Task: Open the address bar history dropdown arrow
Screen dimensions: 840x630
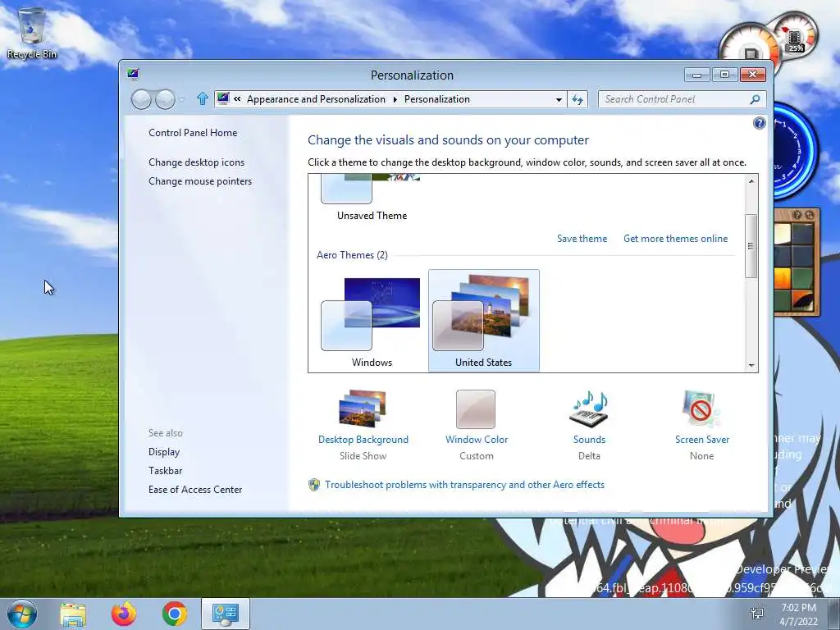Action: [x=559, y=99]
